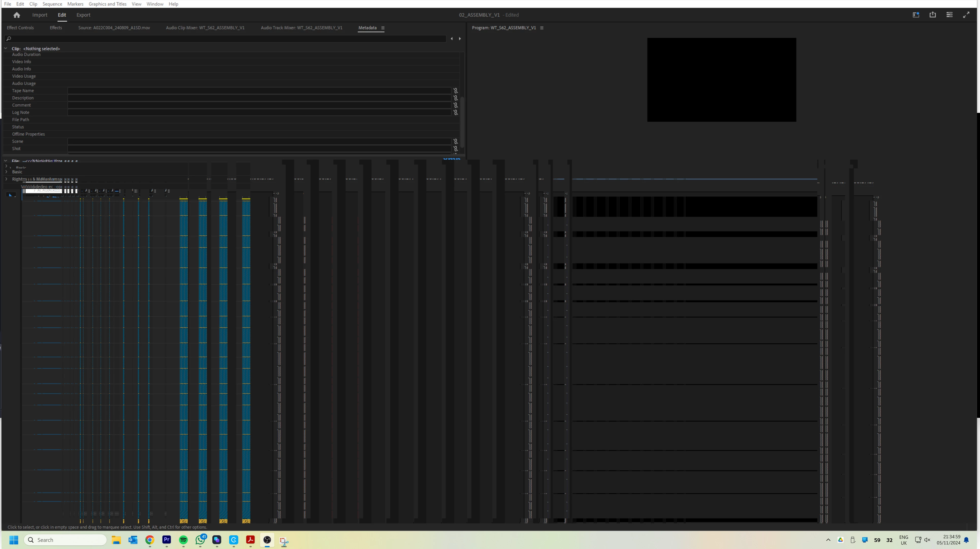Collapse the Clip metadata section
The height and width of the screenshot is (549, 980).
point(6,49)
